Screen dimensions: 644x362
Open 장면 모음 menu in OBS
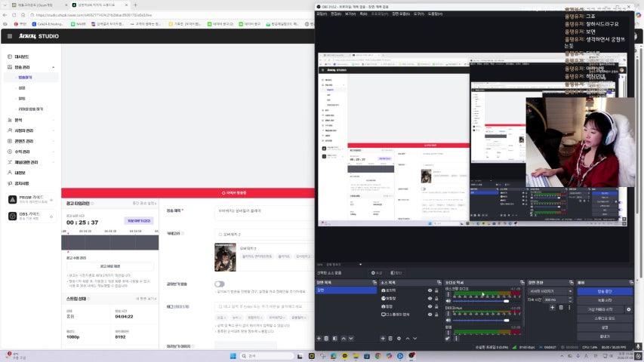401,14
